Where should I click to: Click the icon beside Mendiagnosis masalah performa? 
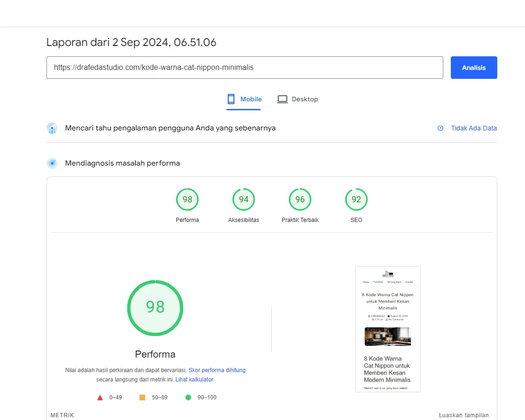[52, 163]
